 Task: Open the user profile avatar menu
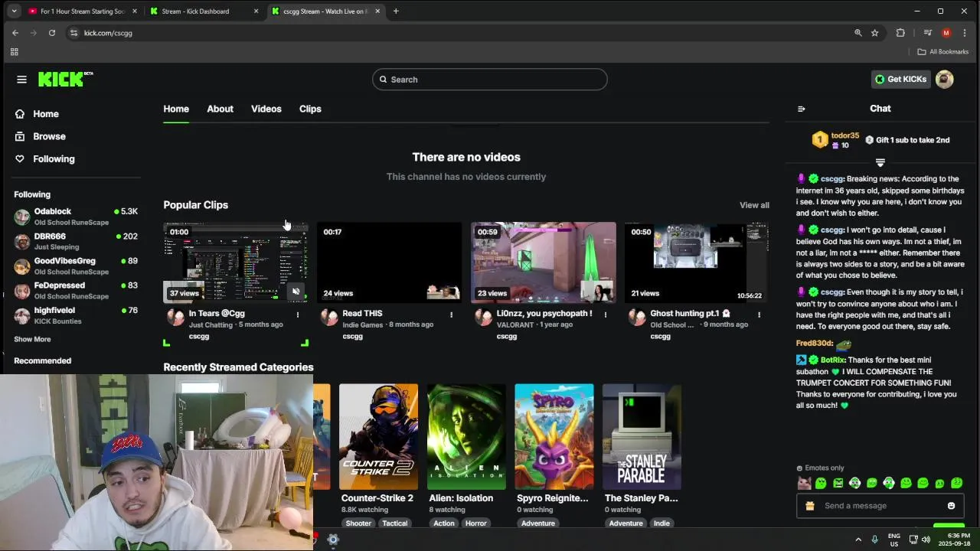[x=945, y=80]
